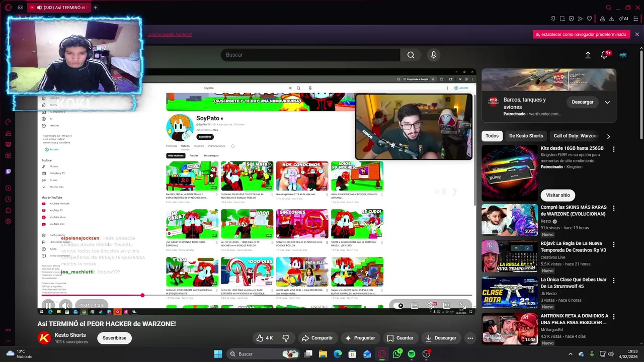Like the video with thumbs up

[264, 338]
